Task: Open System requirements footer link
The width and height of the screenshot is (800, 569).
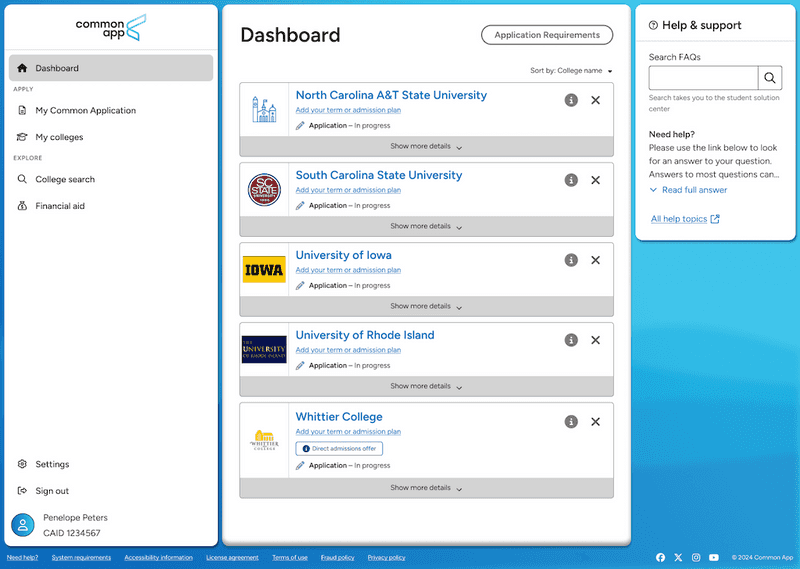Action: point(81,557)
